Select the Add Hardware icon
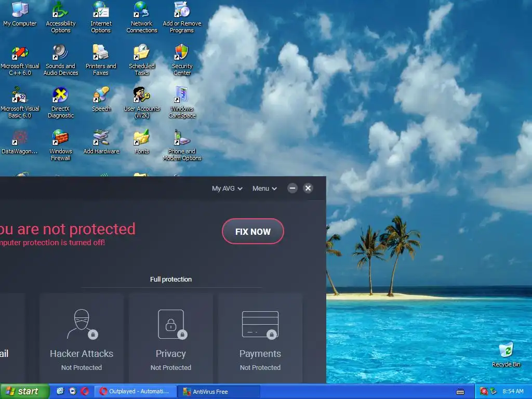The width and height of the screenshot is (532, 399). point(101,142)
